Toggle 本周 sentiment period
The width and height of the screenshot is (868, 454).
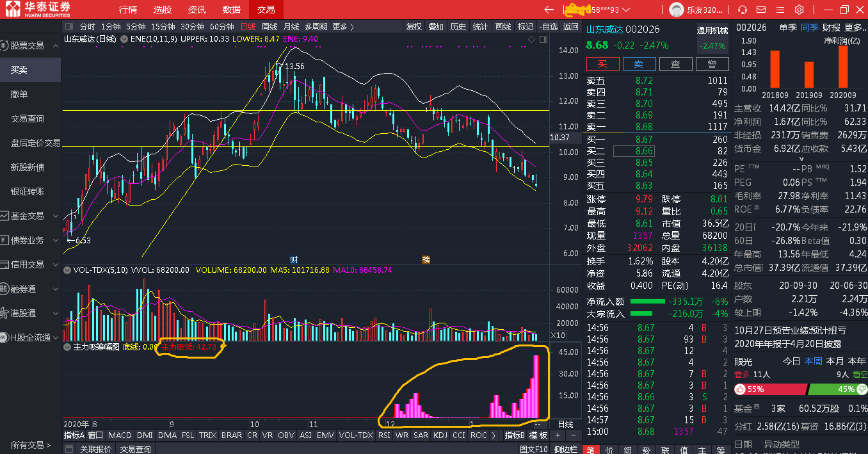pyautogui.click(x=813, y=361)
